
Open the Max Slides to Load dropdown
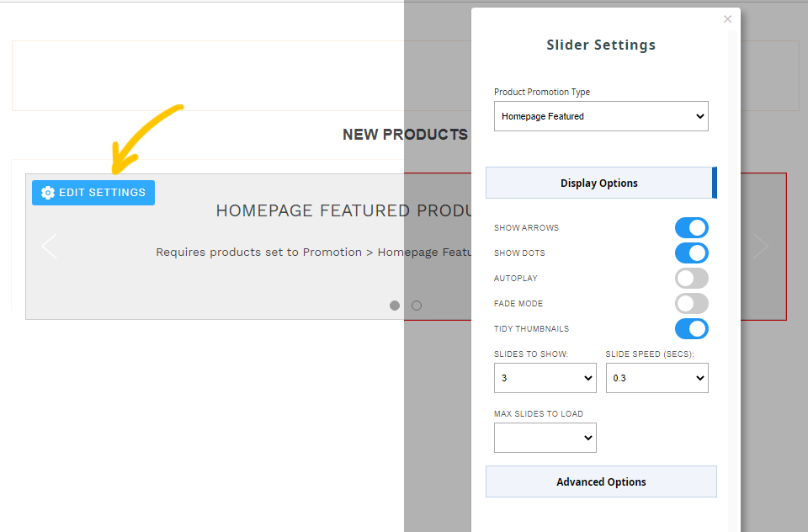click(x=545, y=438)
